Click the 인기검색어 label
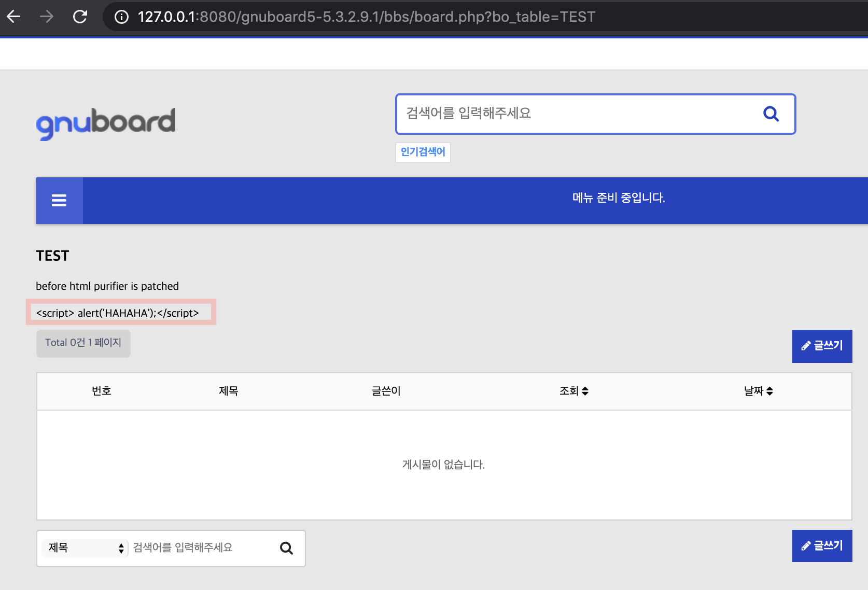868x590 pixels. (423, 152)
